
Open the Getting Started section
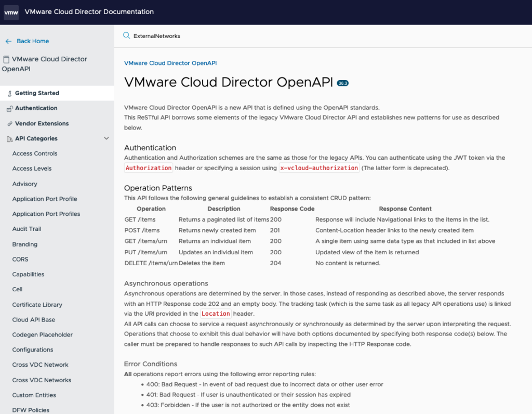tap(57, 93)
